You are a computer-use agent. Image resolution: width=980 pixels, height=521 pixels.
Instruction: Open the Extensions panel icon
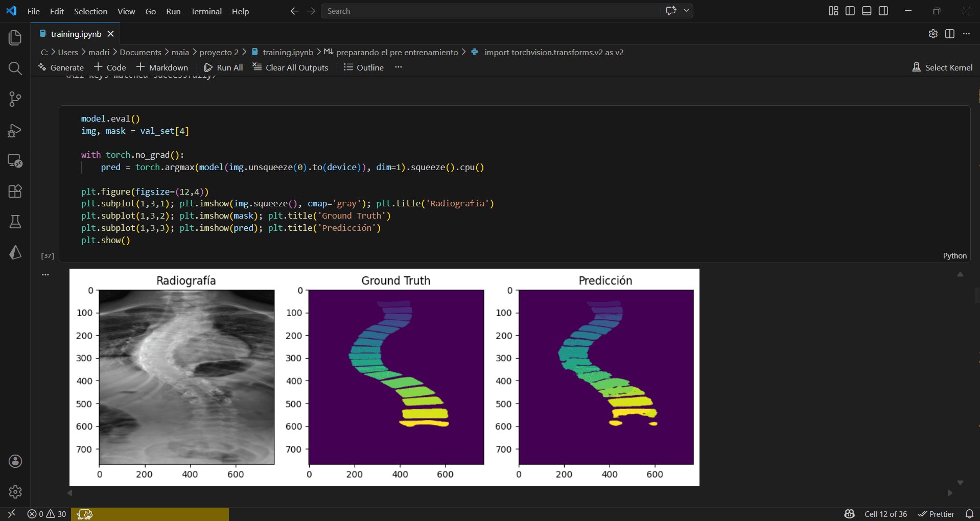pos(15,191)
